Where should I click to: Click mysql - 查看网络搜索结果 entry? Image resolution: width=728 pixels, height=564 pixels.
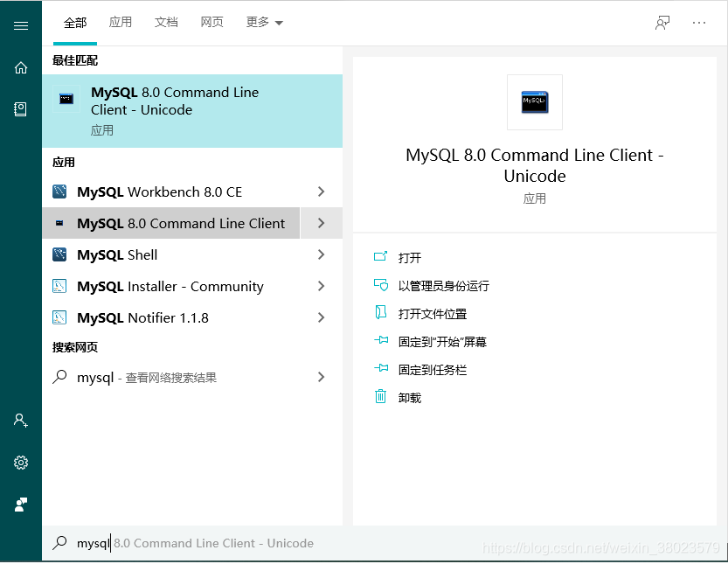tap(171, 377)
